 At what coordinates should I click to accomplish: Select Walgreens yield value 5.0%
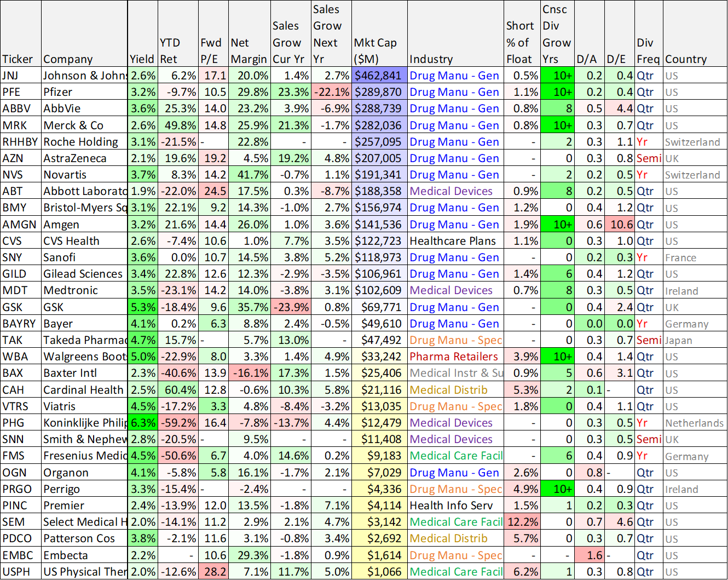point(143,357)
